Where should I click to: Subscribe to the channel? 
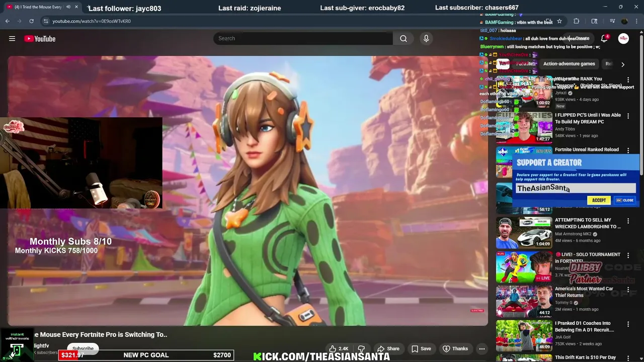coord(83,348)
